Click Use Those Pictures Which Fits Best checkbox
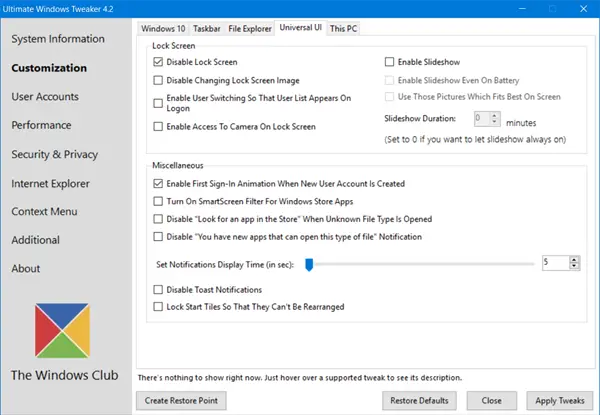The width and height of the screenshot is (600, 415). (x=389, y=97)
